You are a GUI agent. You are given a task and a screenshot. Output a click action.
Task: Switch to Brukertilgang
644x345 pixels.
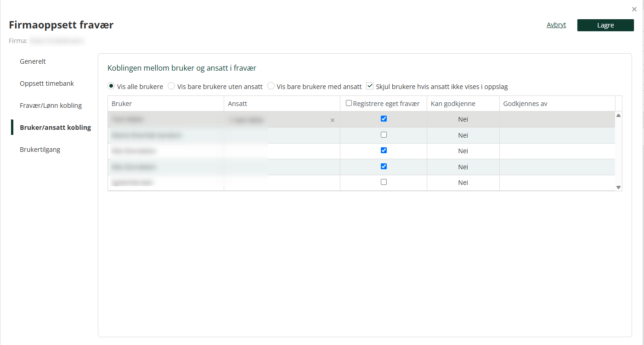(x=40, y=150)
